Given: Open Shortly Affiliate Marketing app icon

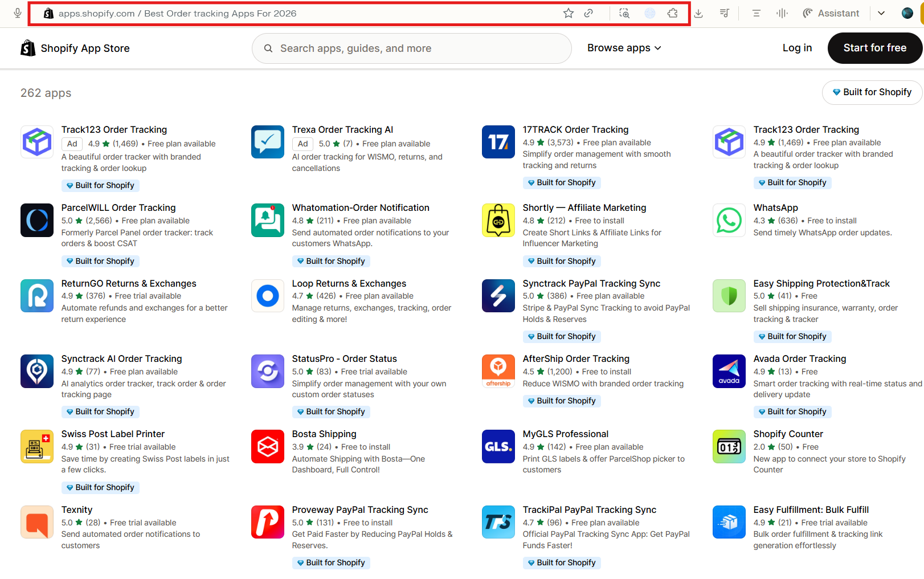Looking at the screenshot, I should point(498,220).
